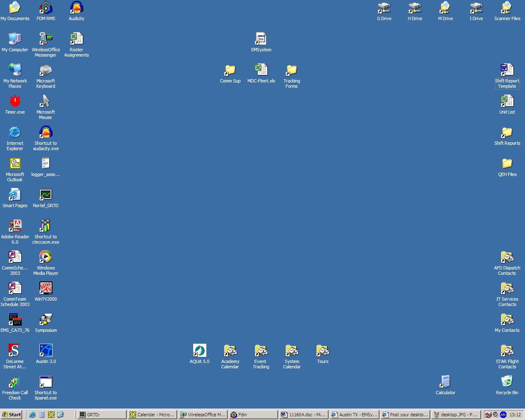This screenshot has width=525, height=420.
Task: Select the Event Tracking folder icon
Action: click(261, 356)
